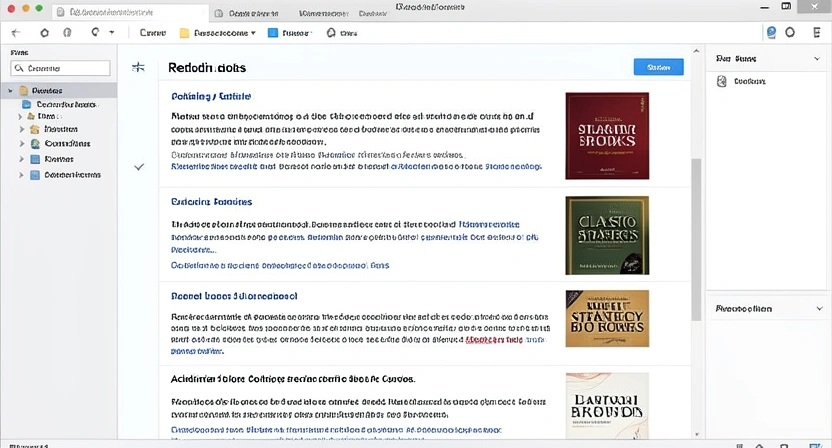The height and width of the screenshot is (448, 832).
Task: Click the plain text item before the yellow folder
Action: pos(153,33)
